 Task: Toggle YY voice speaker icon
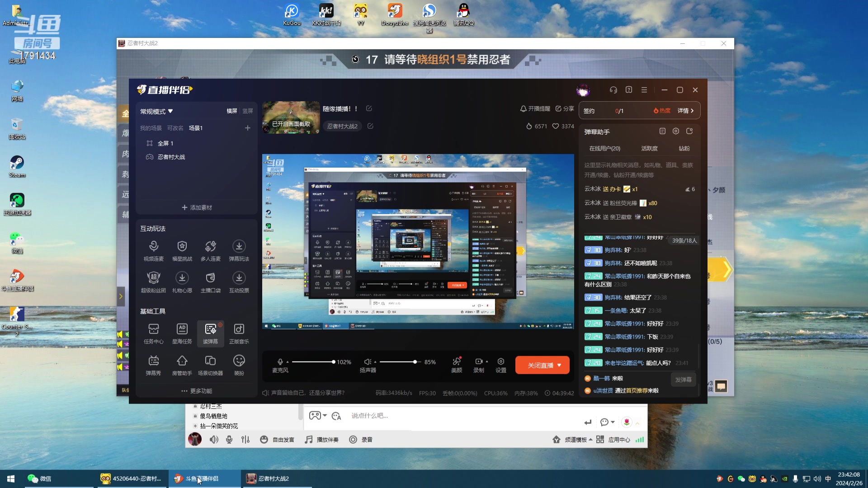point(214,440)
